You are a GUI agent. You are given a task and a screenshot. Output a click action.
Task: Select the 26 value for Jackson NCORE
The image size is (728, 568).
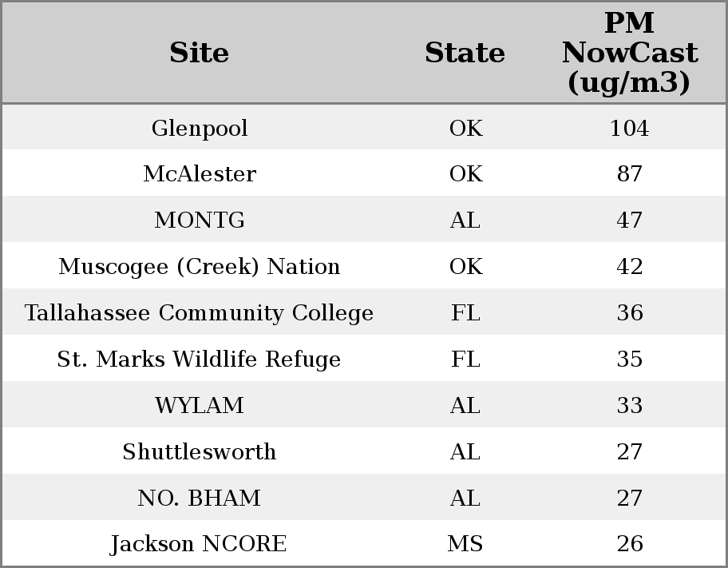tap(629, 544)
